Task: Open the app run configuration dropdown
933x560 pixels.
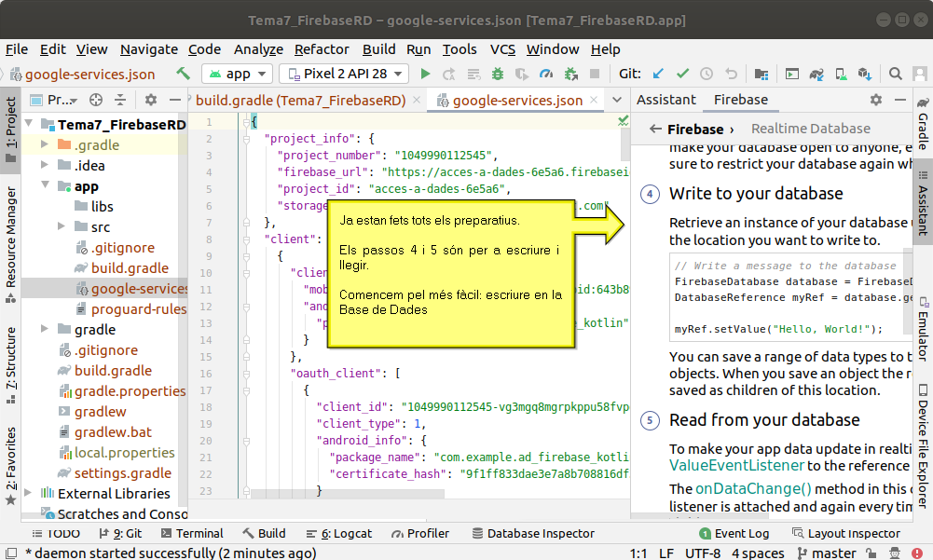Action: click(238, 74)
